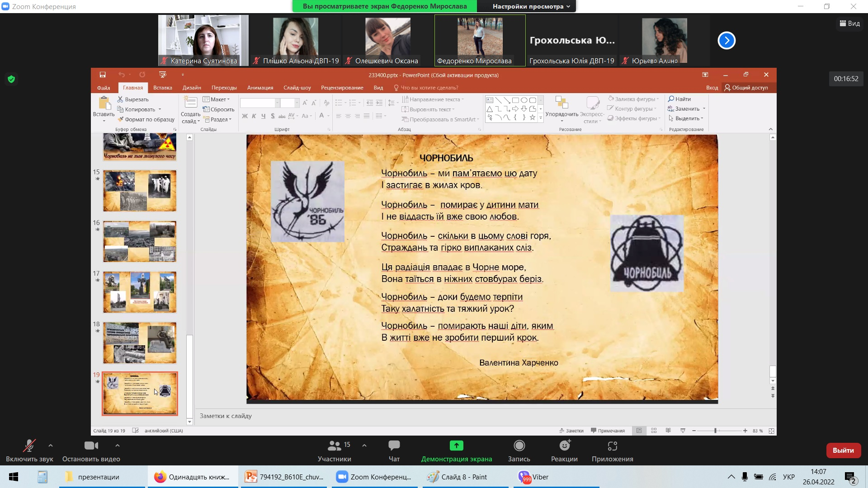
Task: Open Примечания comments in status bar
Action: coord(608,431)
